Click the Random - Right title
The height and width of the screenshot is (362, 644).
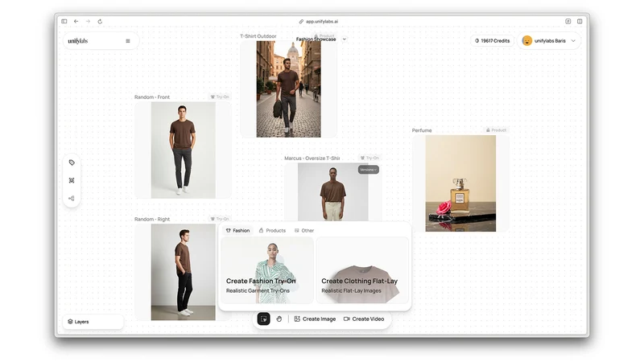pyautogui.click(x=152, y=219)
